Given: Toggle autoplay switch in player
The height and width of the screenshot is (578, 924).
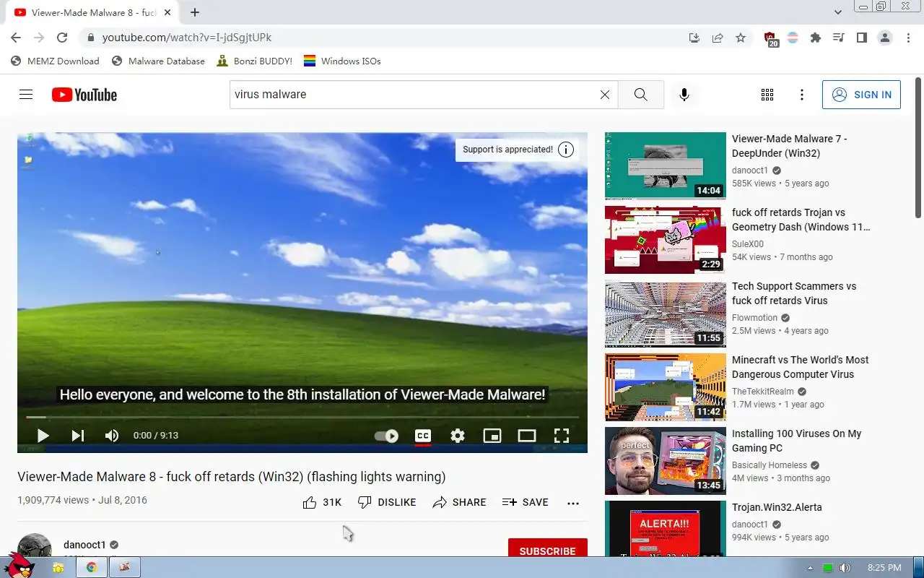Looking at the screenshot, I should [x=387, y=436].
